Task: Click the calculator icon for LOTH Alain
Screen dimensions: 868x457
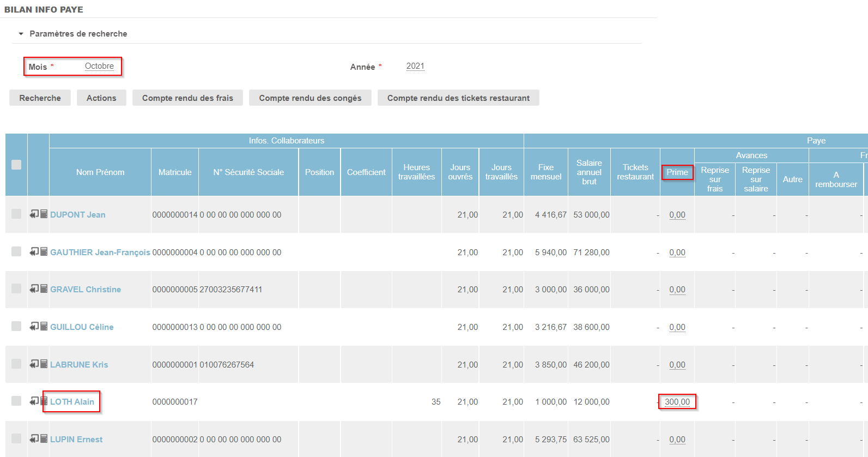Action: 44,401
